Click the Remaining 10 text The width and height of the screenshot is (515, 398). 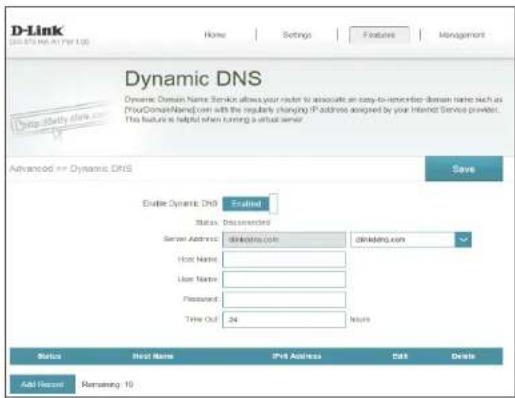pos(107,385)
